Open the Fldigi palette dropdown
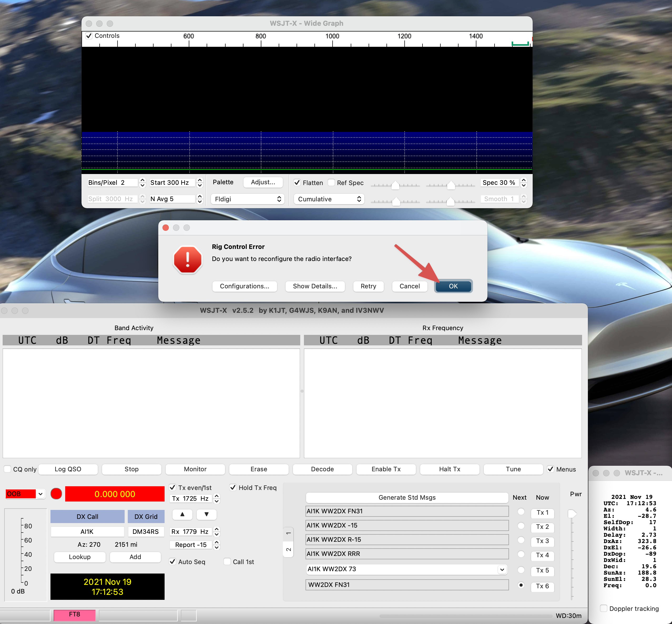The height and width of the screenshot is (624, 672). (x=247, y=199)
